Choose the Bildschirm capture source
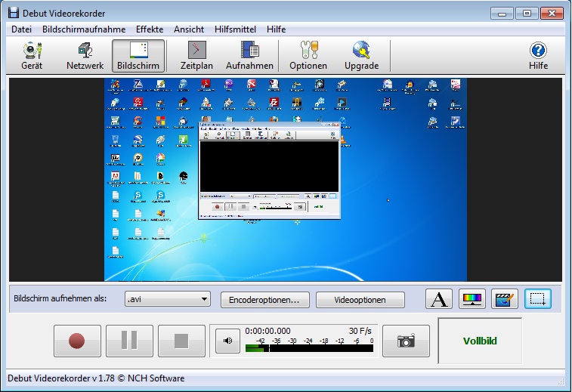This screenshot has height=392, width=572. pos(138,56)
